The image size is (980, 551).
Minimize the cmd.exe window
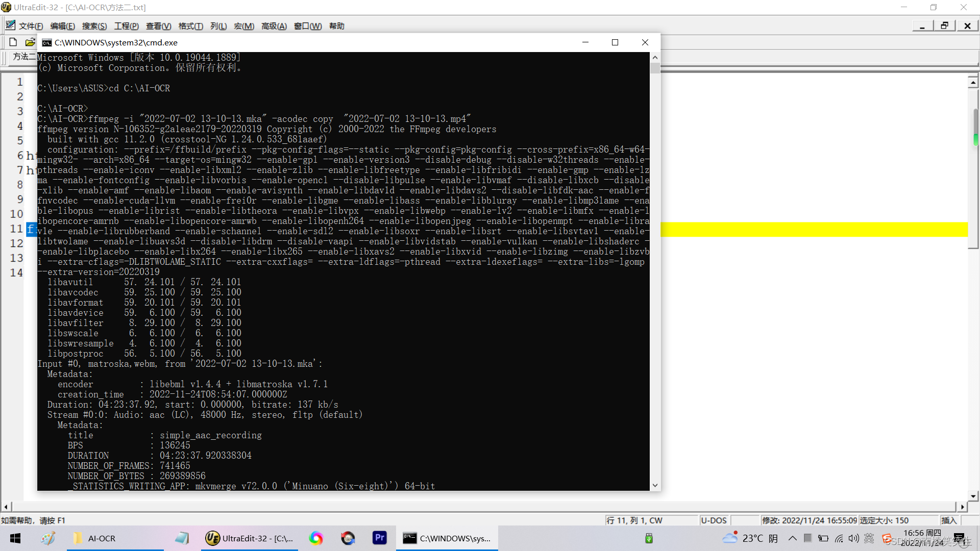(585, 42)
